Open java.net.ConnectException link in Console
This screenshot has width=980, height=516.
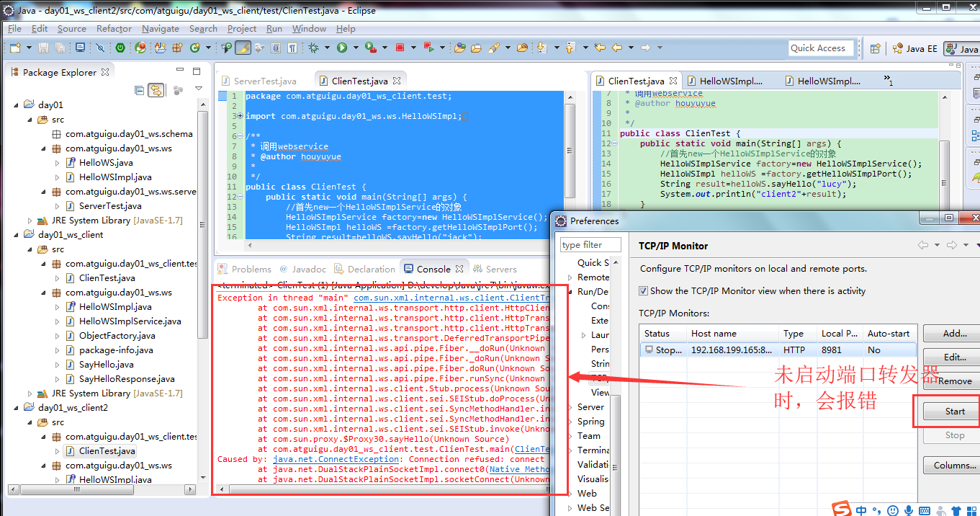coord(336,459)
